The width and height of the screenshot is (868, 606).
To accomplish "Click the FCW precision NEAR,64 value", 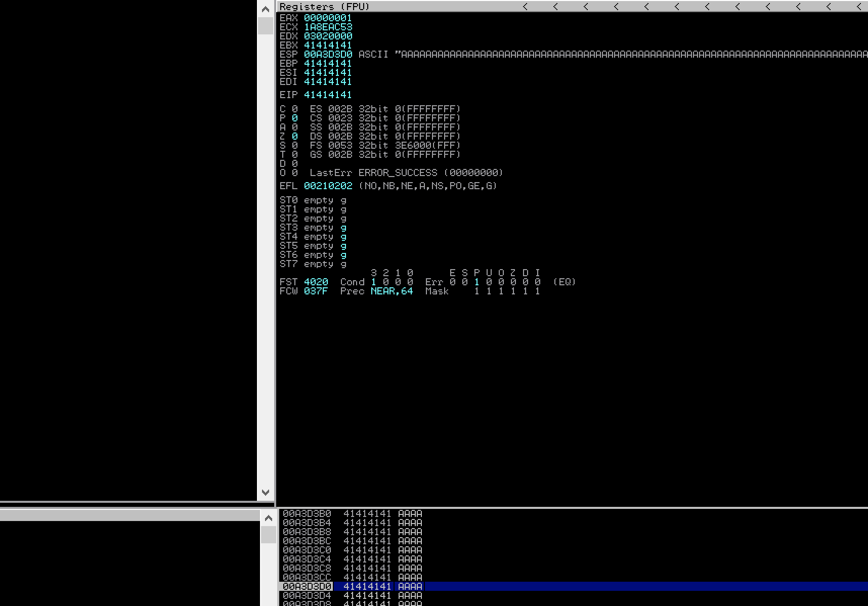I will 392,291.
